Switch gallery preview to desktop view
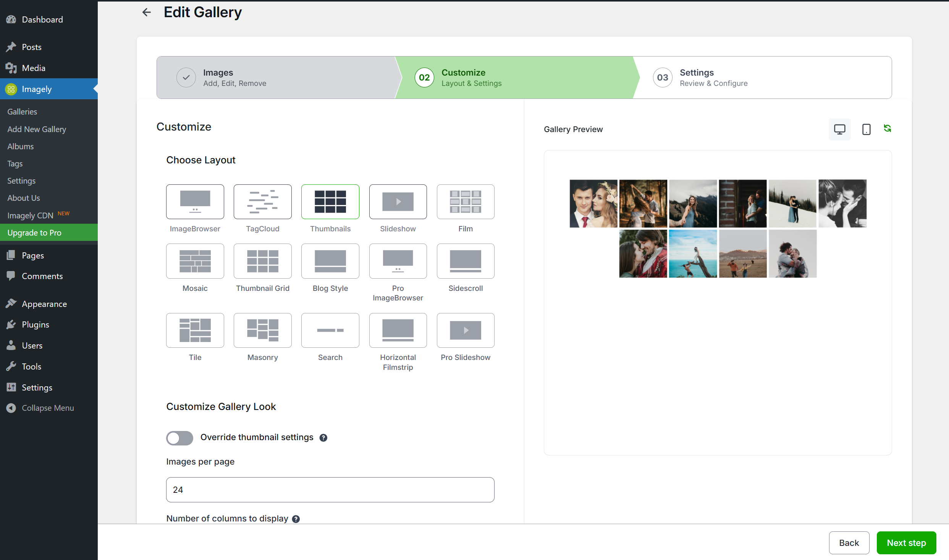 (839, 129)
